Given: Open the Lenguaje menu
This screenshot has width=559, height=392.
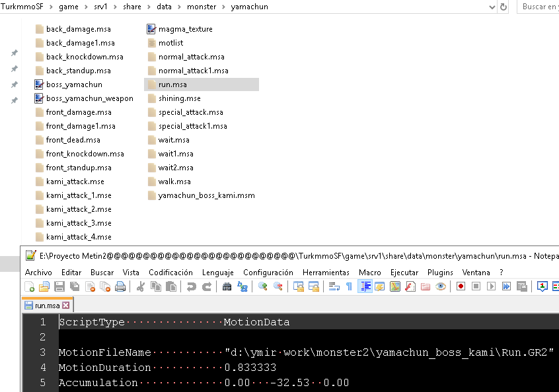Looking at the screenshot, I should (218, 273).
